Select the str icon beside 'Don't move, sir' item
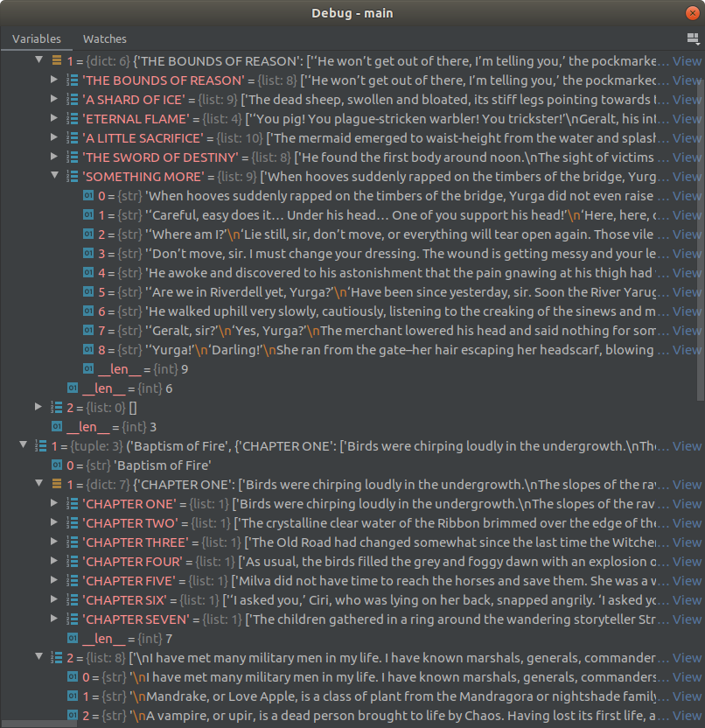Viewport: 705px width, 728px height. (88, 253)
